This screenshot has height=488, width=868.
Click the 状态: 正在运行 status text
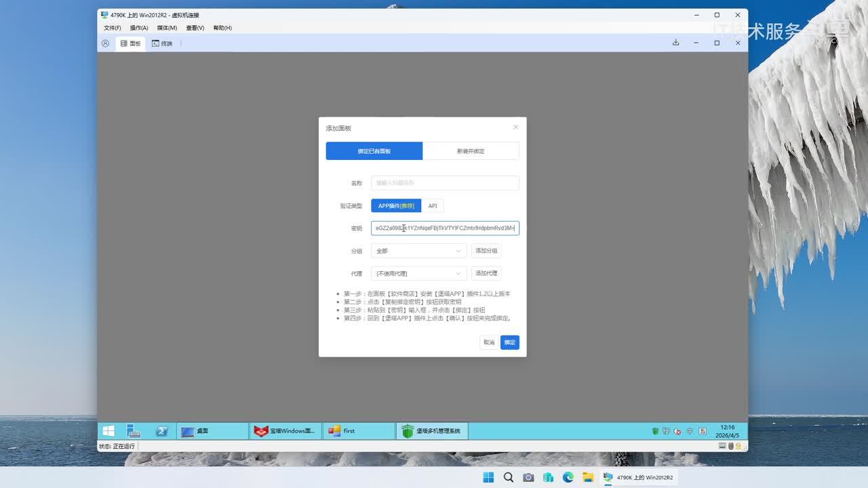click(117, 447)
